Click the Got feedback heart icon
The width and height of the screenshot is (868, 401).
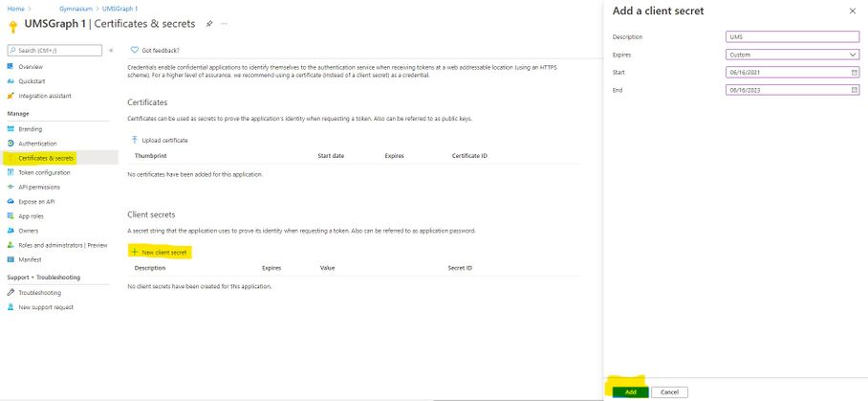point(135,50)
